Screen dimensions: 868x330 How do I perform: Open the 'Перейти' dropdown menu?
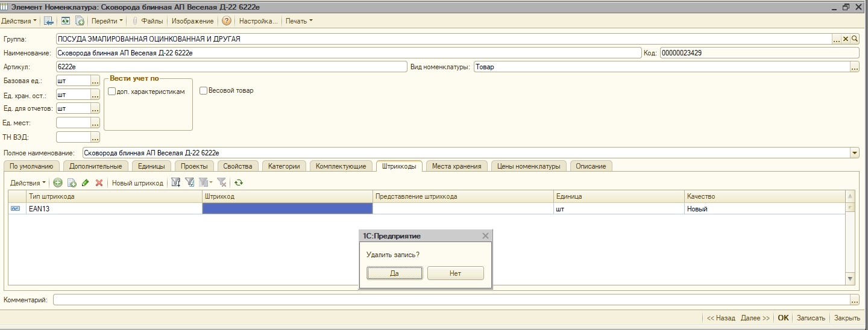pos(107,21)
